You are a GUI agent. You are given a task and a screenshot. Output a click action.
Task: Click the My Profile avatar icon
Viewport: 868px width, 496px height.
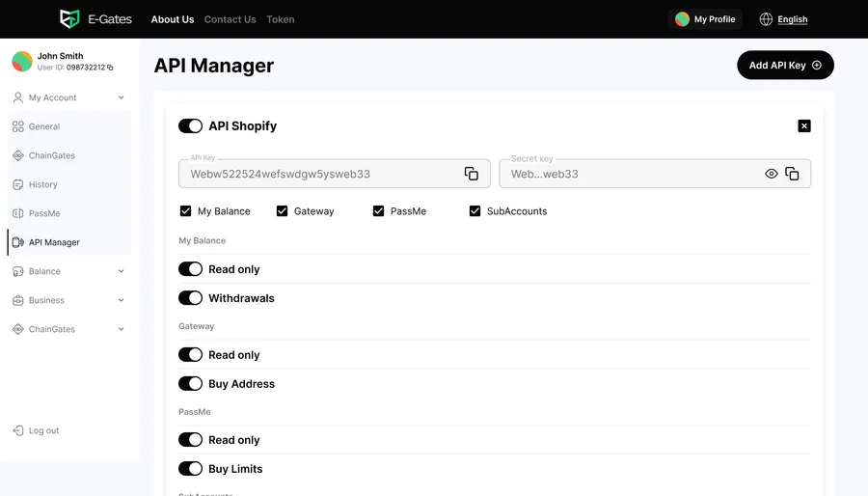[682, 19]
